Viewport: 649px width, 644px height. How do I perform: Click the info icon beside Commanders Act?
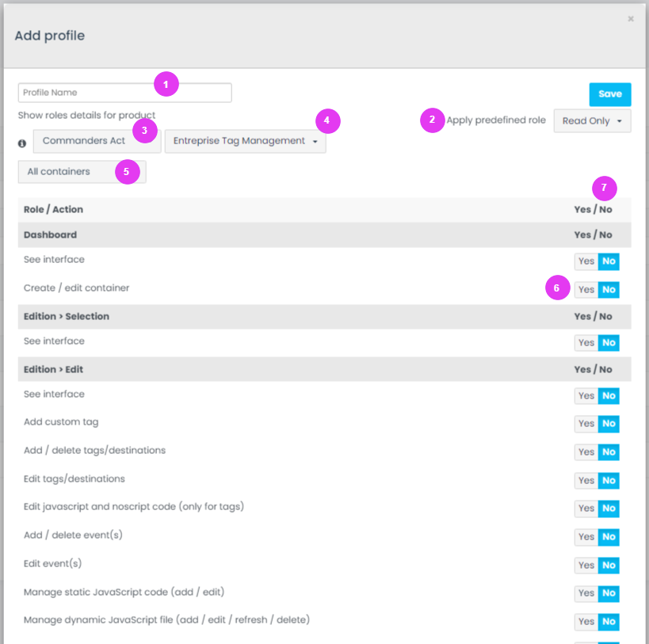click(22, 143)
